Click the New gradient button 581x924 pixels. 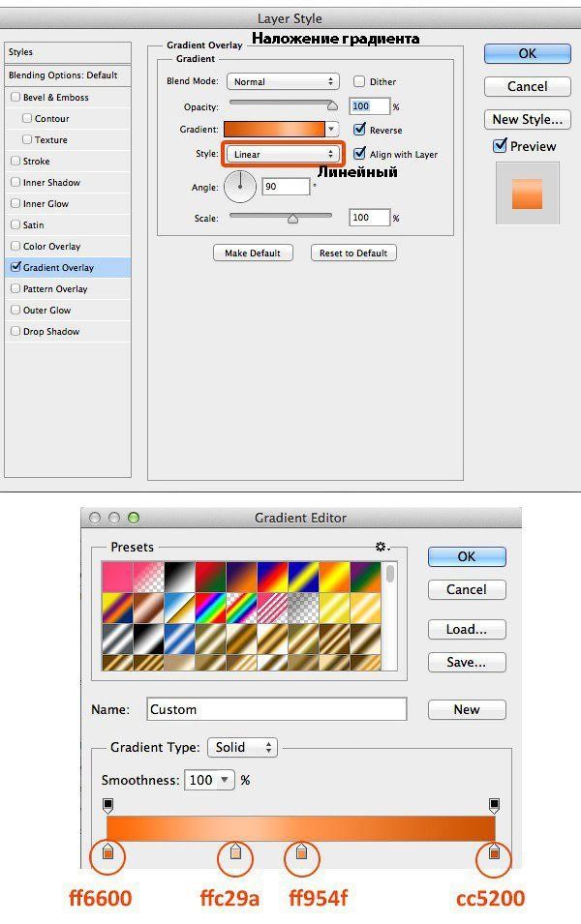coord(467,709)
